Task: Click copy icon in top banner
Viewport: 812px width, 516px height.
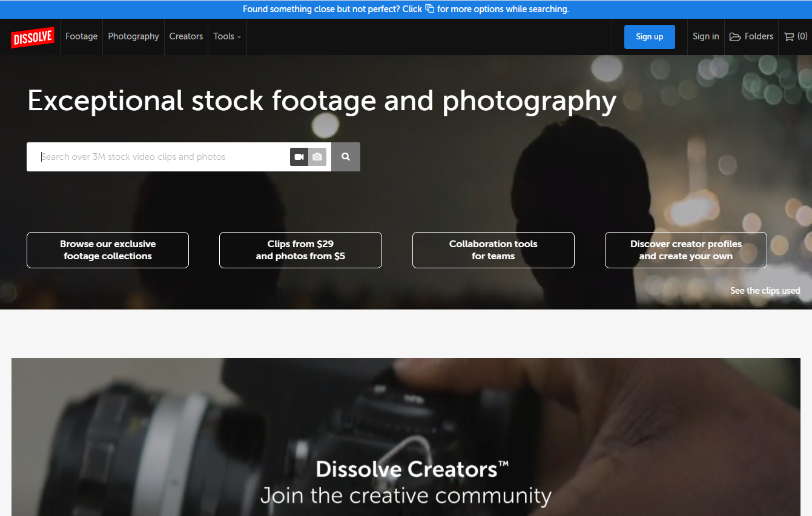Action: coord(429,8)
